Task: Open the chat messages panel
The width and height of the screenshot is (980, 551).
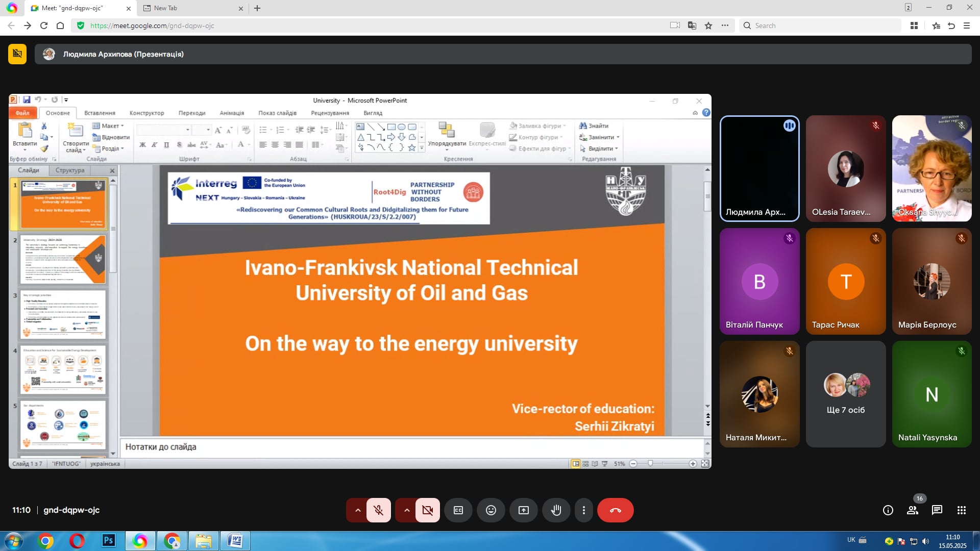Action: 937,510
